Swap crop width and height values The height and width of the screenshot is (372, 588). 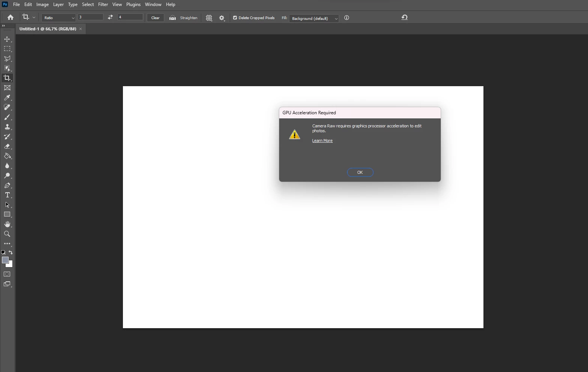(110, 17)
